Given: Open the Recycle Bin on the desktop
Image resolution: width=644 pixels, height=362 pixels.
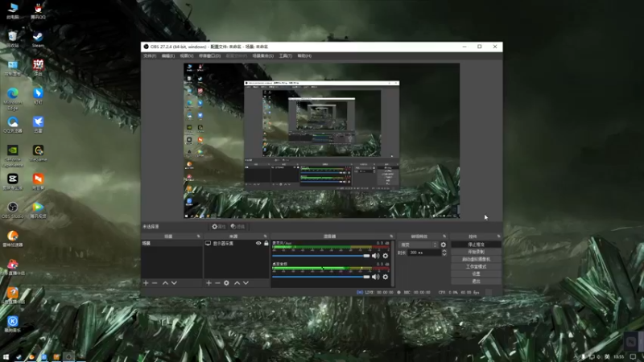Looking at the screenshot, I should click(12, 39).
